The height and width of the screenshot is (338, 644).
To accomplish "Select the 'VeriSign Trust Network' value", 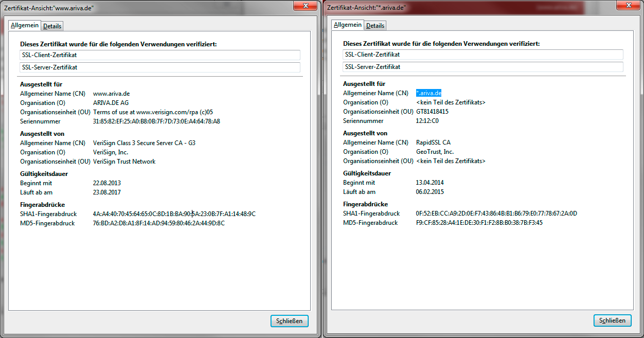I will [124, 162].
